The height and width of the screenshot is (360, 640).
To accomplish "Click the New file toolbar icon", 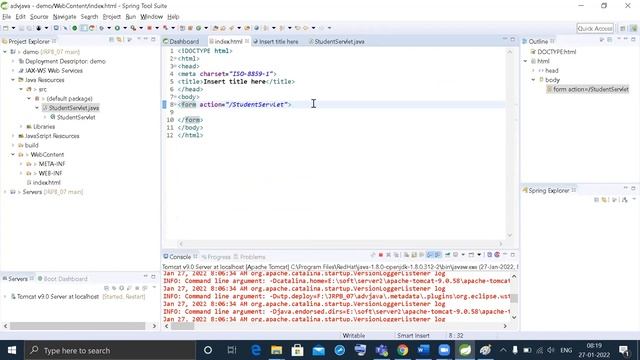I will point(5,28).
